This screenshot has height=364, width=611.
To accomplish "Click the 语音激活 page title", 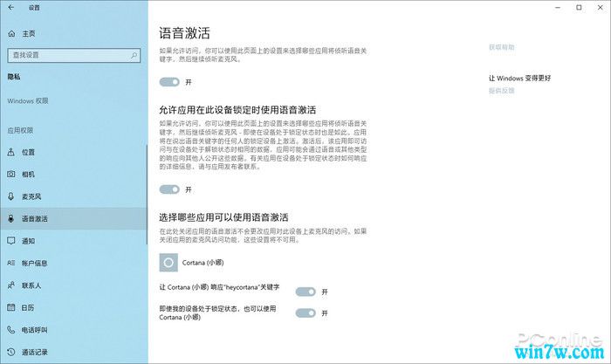I will 184,33.
